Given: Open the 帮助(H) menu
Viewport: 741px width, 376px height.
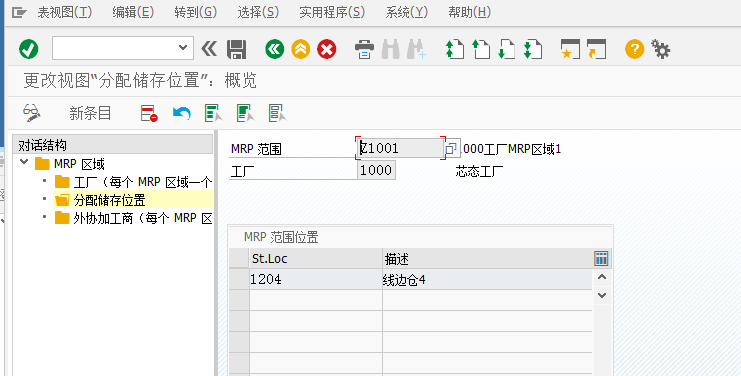Looking at the screenshot, I should coord(469,12).
